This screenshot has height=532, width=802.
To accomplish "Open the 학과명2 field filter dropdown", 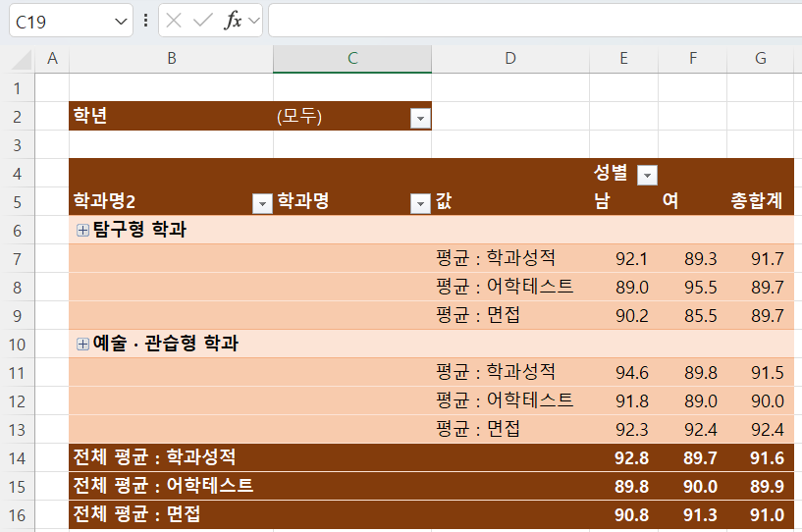I will pyautogui.click(x=262, y=203).
